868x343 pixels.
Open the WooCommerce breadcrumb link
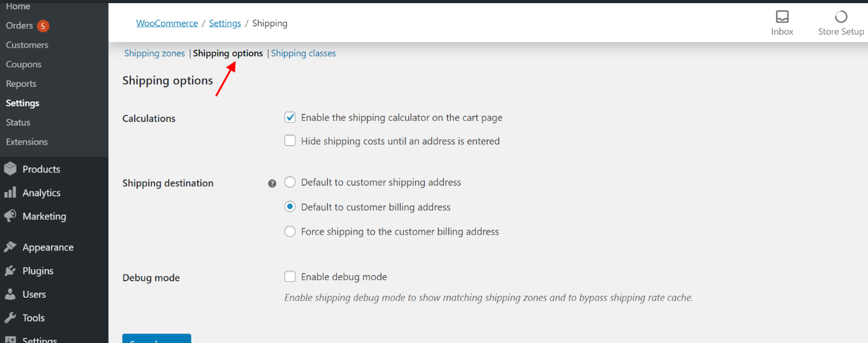point(167,23)
